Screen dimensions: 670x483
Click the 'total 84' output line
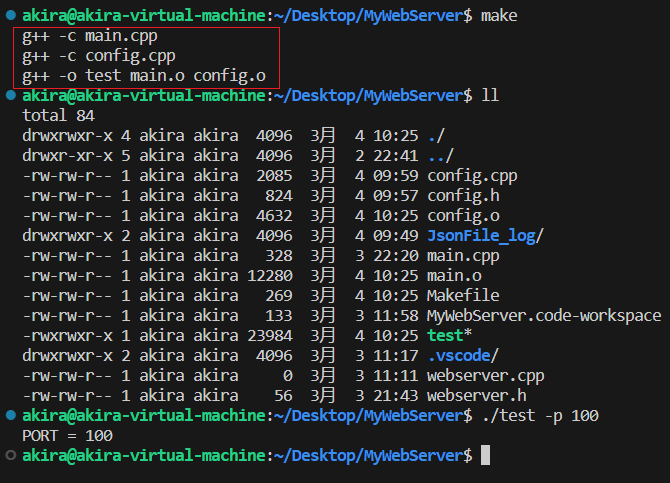point(59,115)
